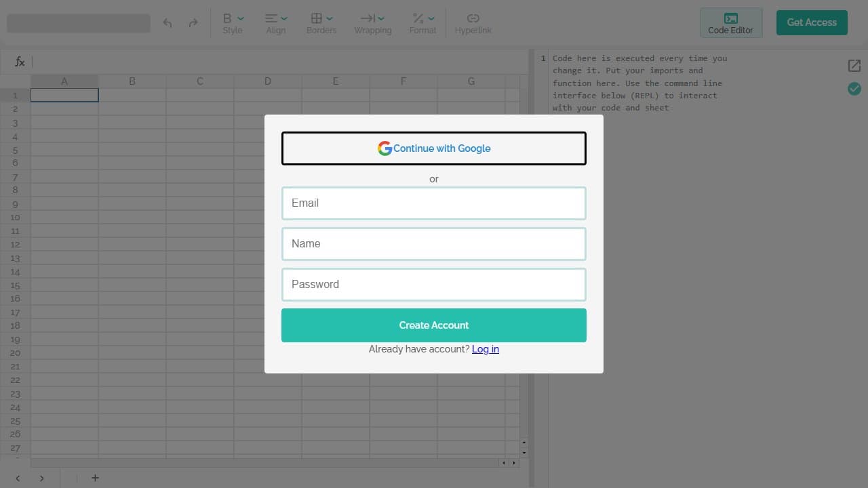Go to previous sheet tab arrow

tap(18, 478)
